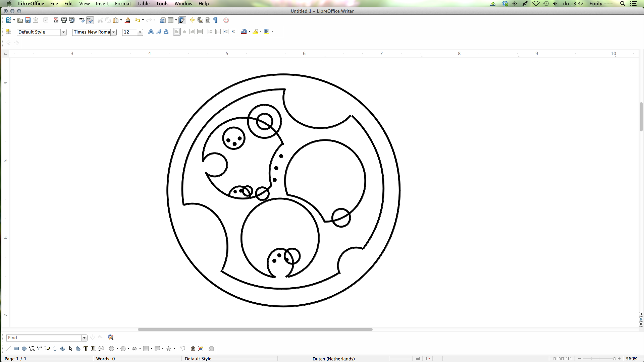Open an existing document with the Open icon
Image resolution: width=644 pixels, height=362 pixels.
[20, 20]
